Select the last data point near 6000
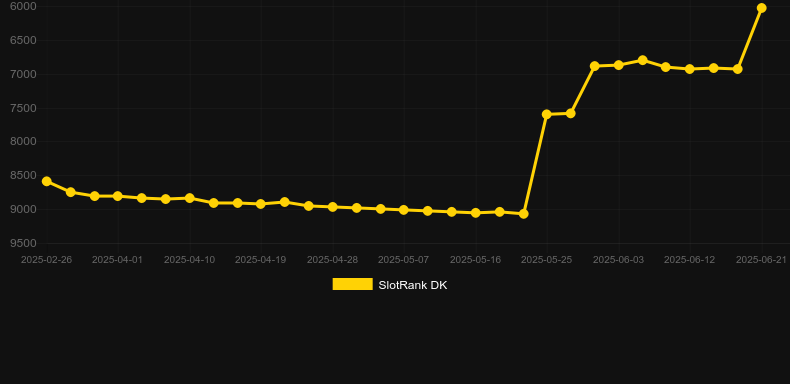 [761, 8]
